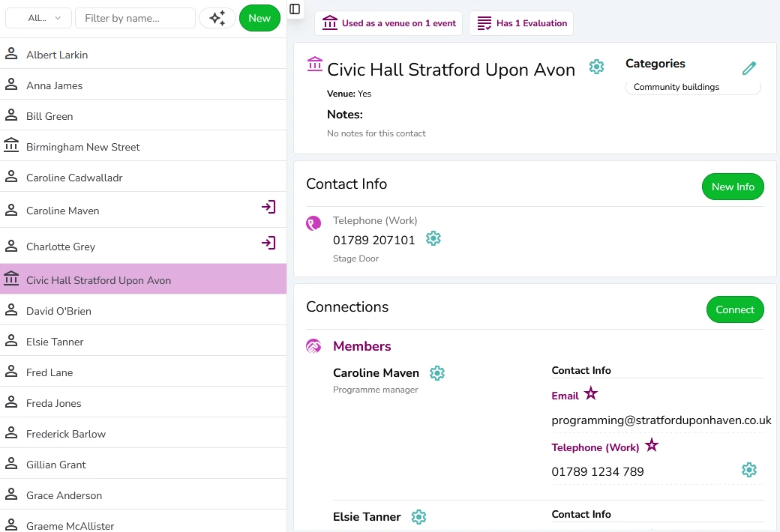Image resolution: width=780 pixels, height=532 pixels.
Task: Click the pencil icon to edit Categories
Action: tap(749, 67)
